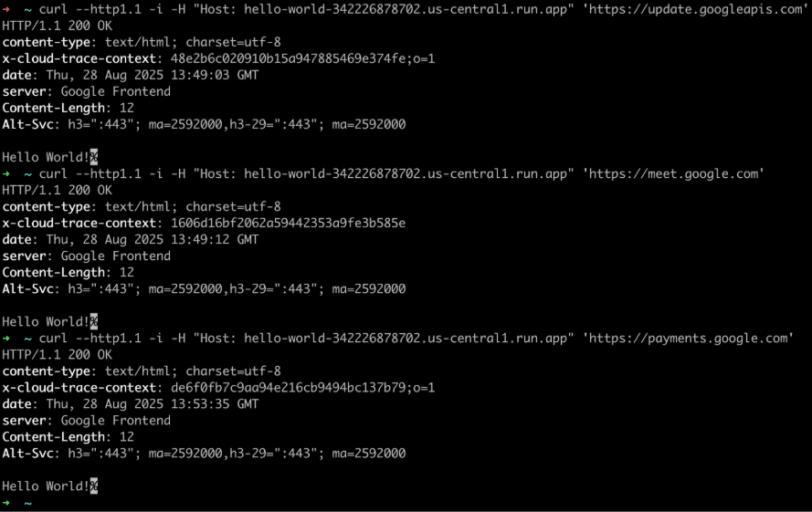Click the green prompt arrow before payments.google.com command
Image resolution: width=812 pixels, height=512 pixels.
tap(5, 339)
